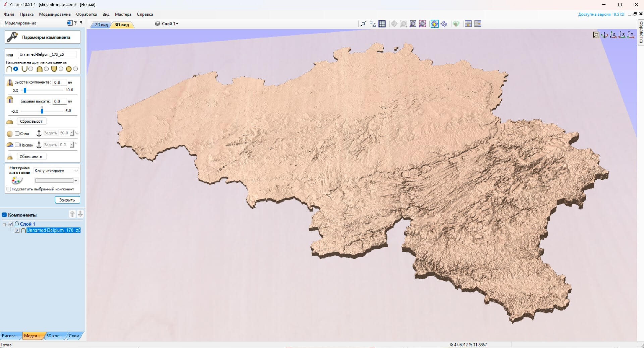Screen dimensions: 644x348
Task: Switch to view down Z axis
Action: (613, 35)
